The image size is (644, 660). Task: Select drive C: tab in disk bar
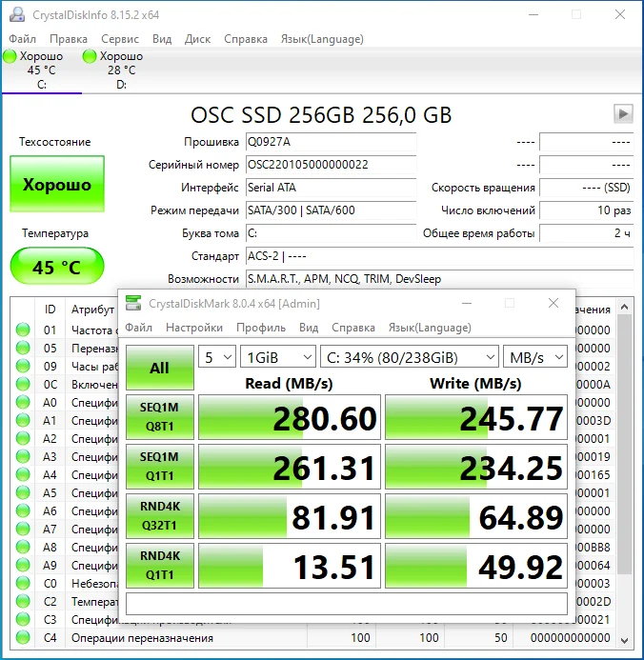pos(42,70)
